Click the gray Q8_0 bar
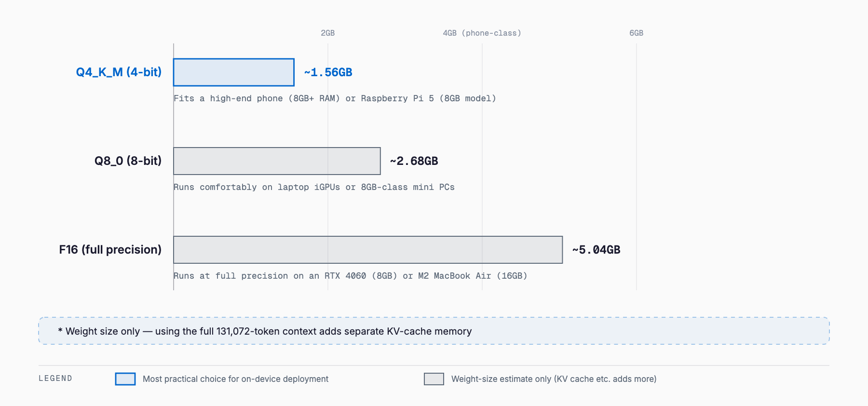Viewport: 868px width, 406px height. point(277,161)
